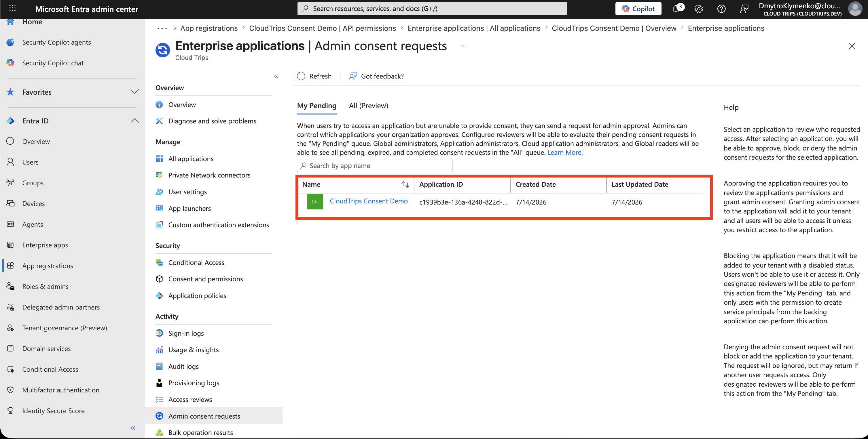This screenshot has height=439, width=868.
Task: Click the Enterprise apps icon
Action: (10, 245)
